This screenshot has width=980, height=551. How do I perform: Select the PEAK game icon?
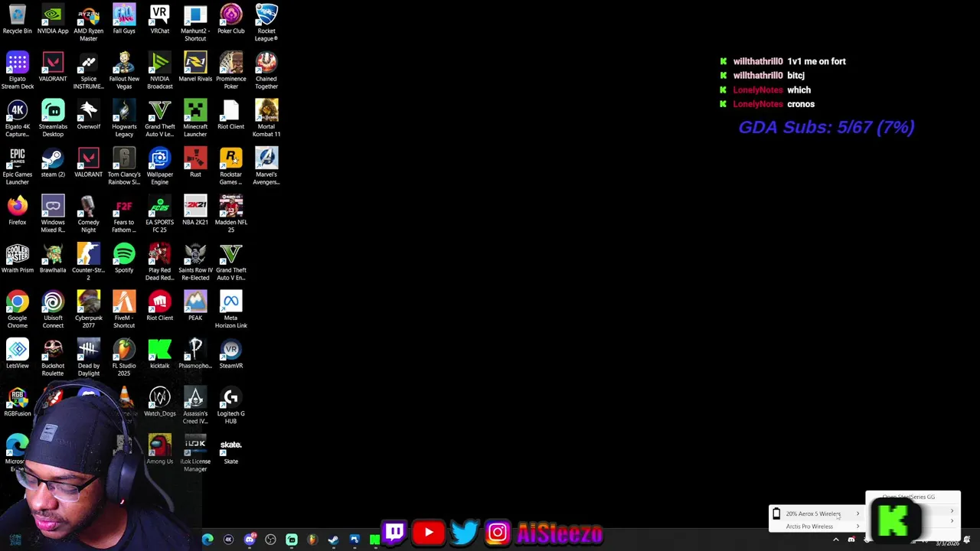(195, 306)
